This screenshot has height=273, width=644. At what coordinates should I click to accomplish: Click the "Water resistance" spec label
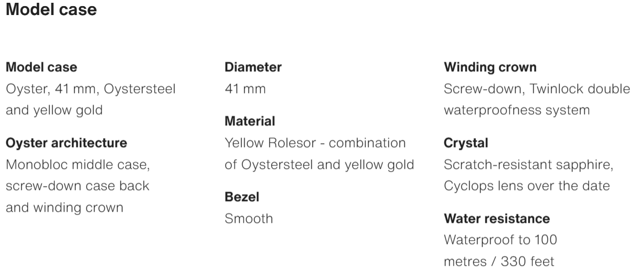click(496, 218)
